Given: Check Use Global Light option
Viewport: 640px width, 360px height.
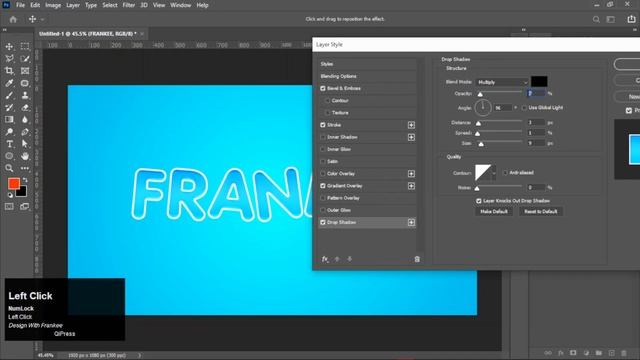Looking at the screenshot, I should [524, 108].
